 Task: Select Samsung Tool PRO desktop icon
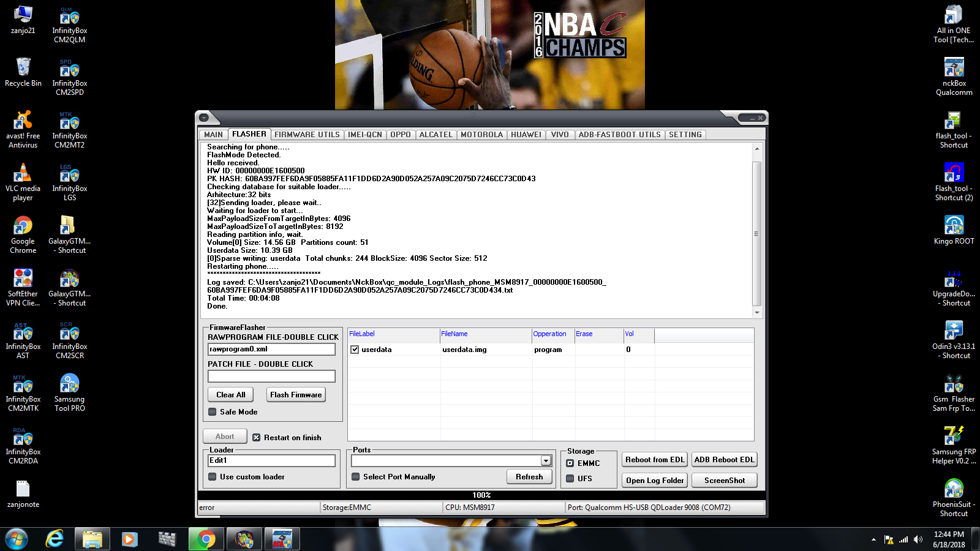(70, 392)
